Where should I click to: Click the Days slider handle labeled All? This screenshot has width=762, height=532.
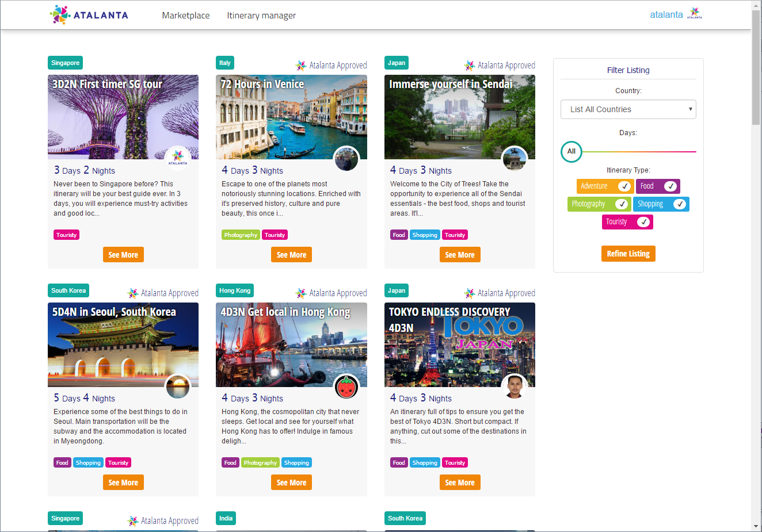click(571, 151)
